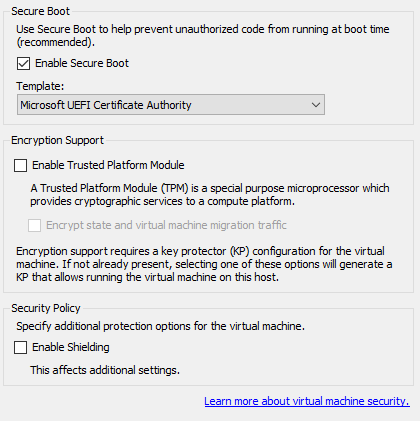The height and width of the screenshot is (421, 420).
Task: Click the Security Policy group heading
Action: [x=46, y=308]
